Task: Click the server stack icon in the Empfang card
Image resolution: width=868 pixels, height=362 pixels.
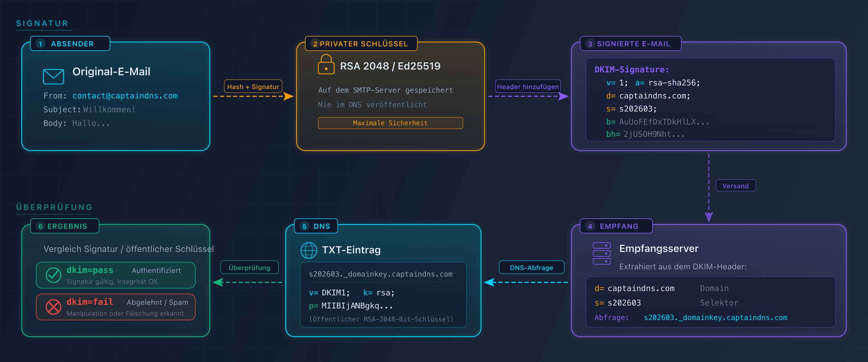Action: pos(602,253)
